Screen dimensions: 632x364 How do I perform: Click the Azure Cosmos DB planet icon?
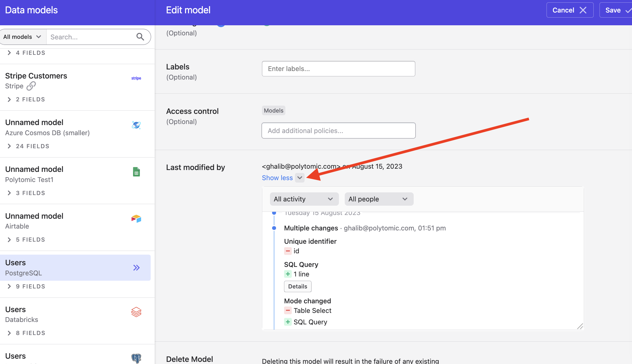(136, 125)
